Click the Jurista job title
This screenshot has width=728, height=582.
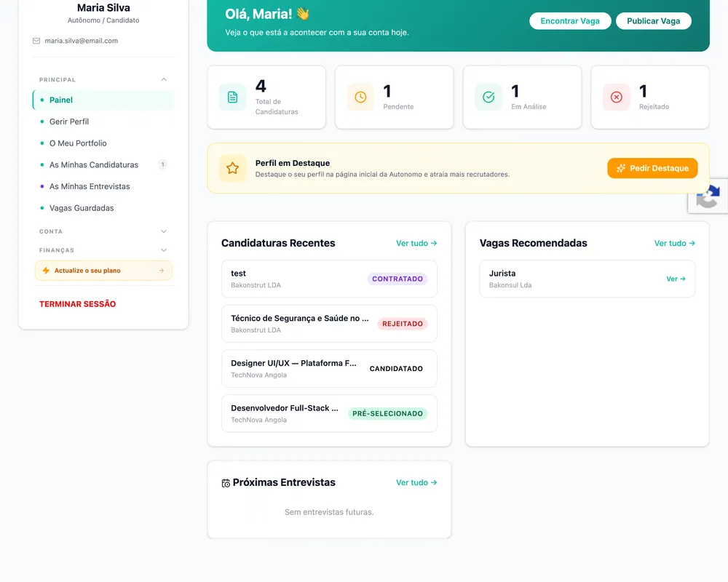(502, 274)
